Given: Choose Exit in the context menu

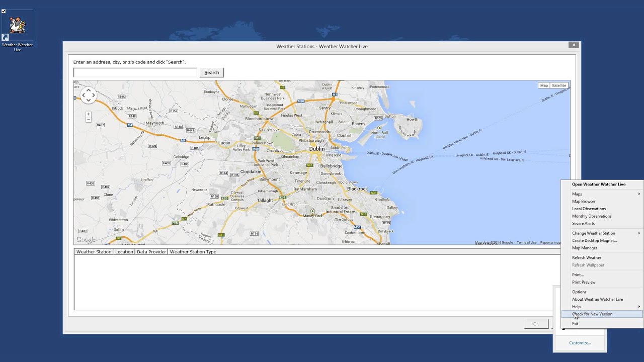Looking at the screenshot, I should click(x=602, y=324).
